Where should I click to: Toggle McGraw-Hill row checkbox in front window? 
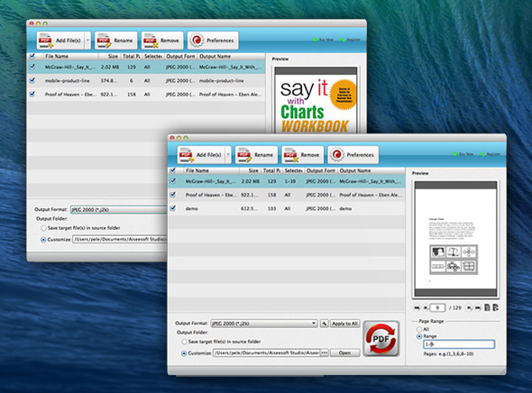[173, 181]
